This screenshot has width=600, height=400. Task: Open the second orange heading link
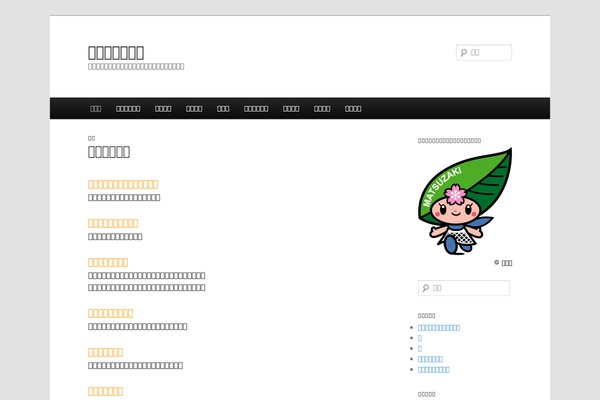113,223
